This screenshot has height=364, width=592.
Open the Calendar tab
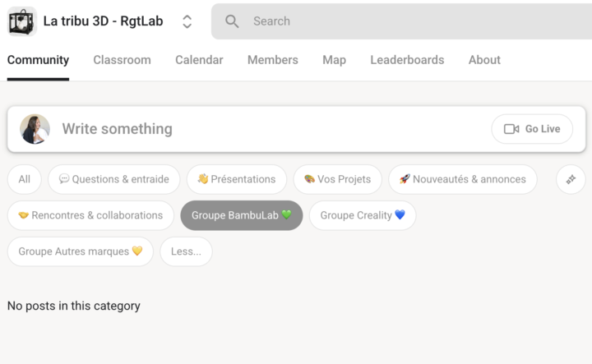(x=199, y=60)
